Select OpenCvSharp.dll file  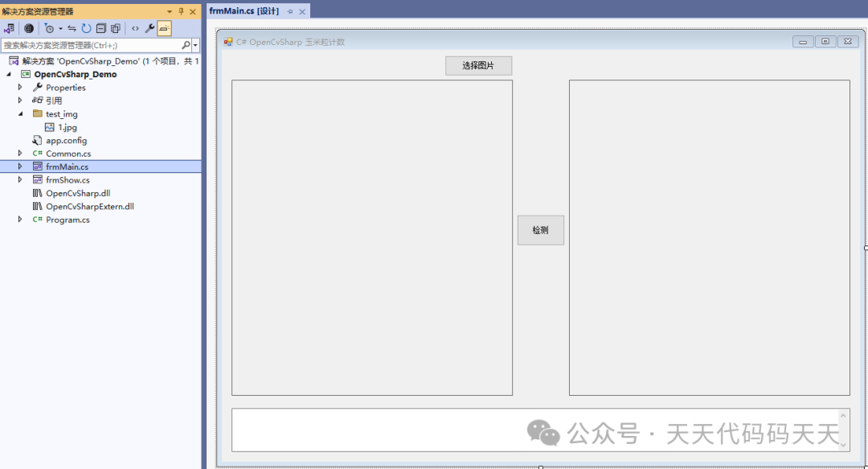point(78,194)
